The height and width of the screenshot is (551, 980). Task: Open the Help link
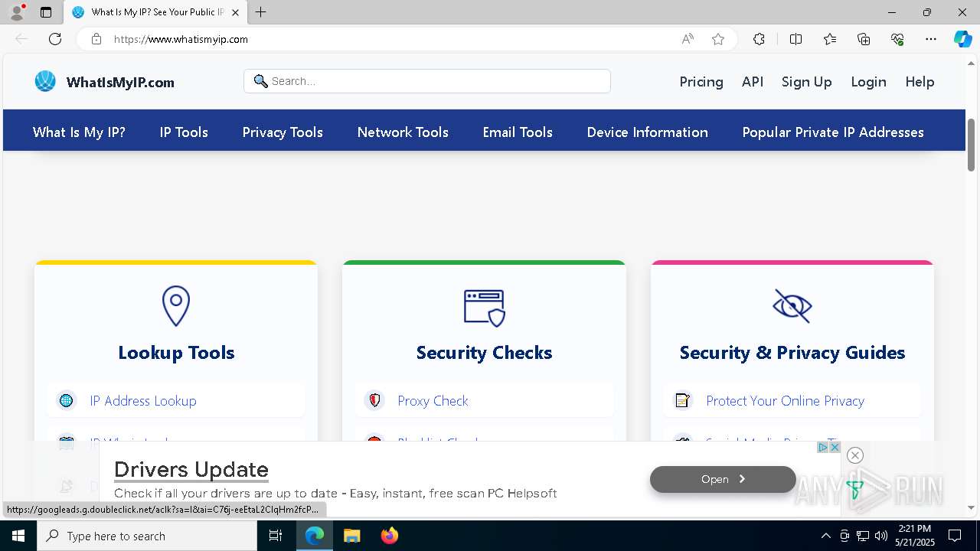click(920, 82)
